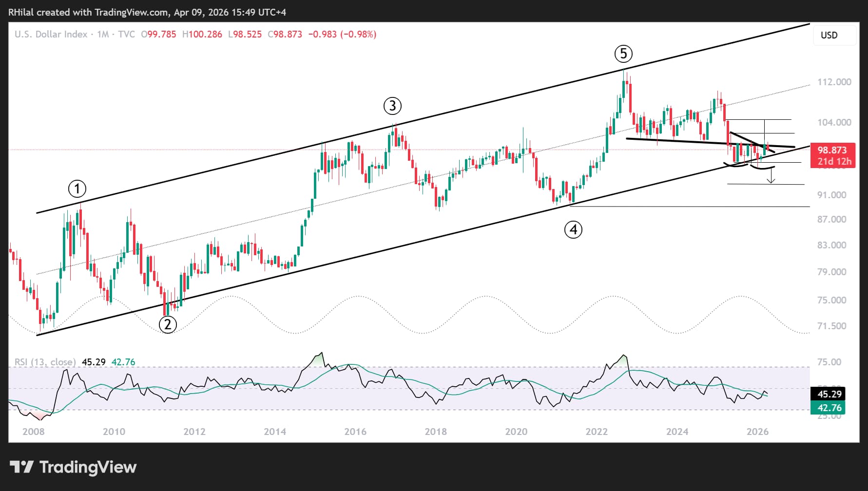This screenshot has width=868, height=491.
Task: Click the circled wave 5 label
Action: tap(623, 54)
